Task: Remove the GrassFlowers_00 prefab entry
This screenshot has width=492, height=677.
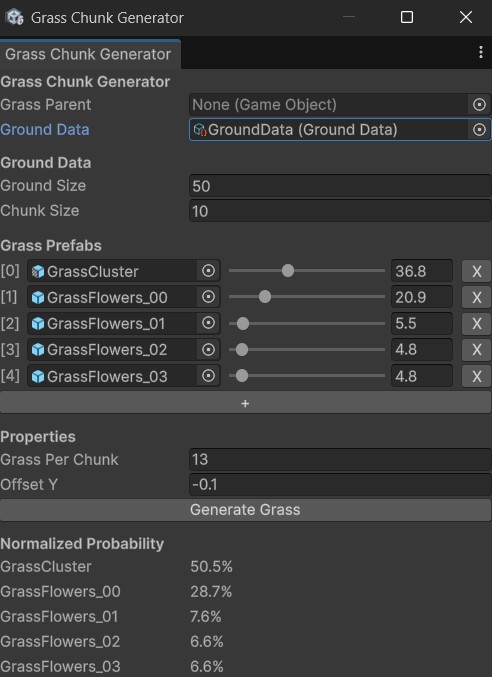Action: [x=476, y=297]
